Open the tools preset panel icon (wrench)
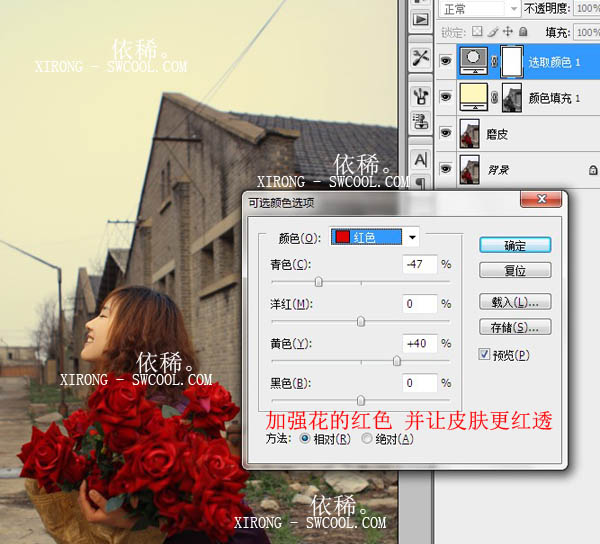 point(420,58)
